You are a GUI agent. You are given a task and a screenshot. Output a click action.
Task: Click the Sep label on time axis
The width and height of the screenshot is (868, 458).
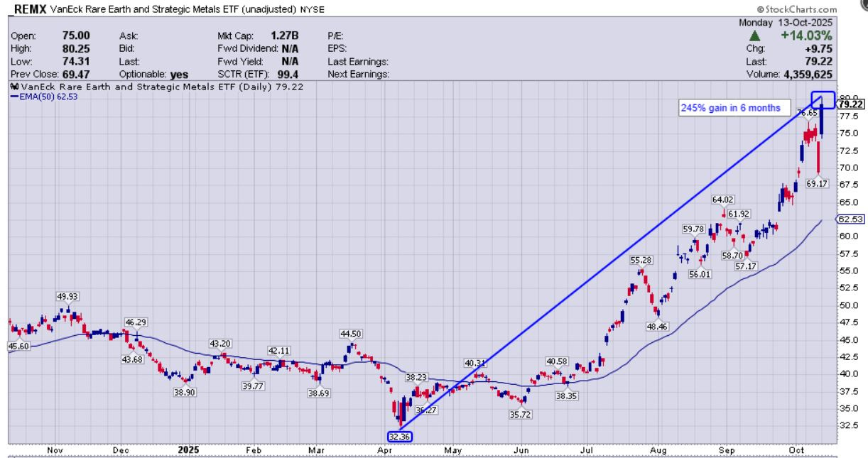coord(726,449)
